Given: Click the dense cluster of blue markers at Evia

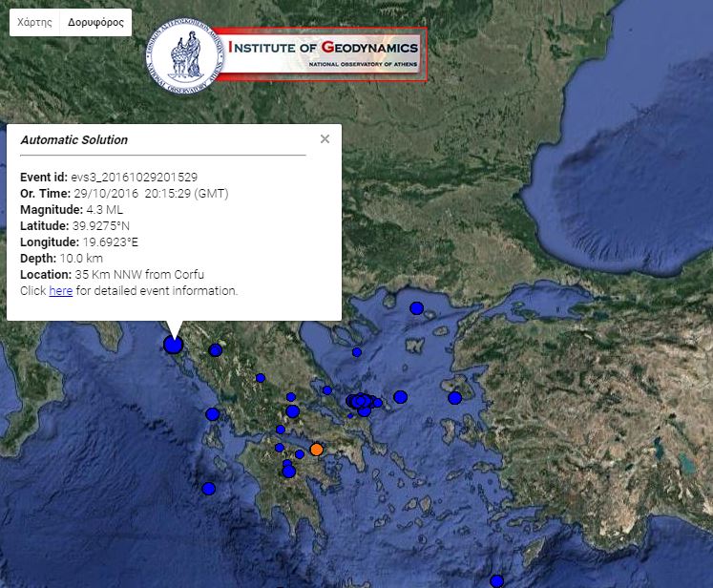Looking at the screenshot, I should [x=359, y=403].
